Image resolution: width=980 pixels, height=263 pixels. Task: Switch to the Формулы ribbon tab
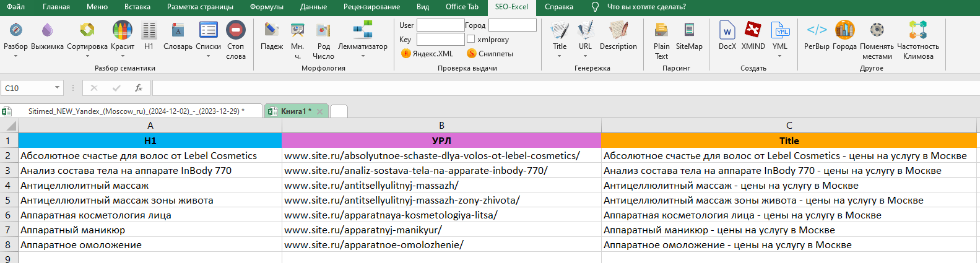(266, 7)
